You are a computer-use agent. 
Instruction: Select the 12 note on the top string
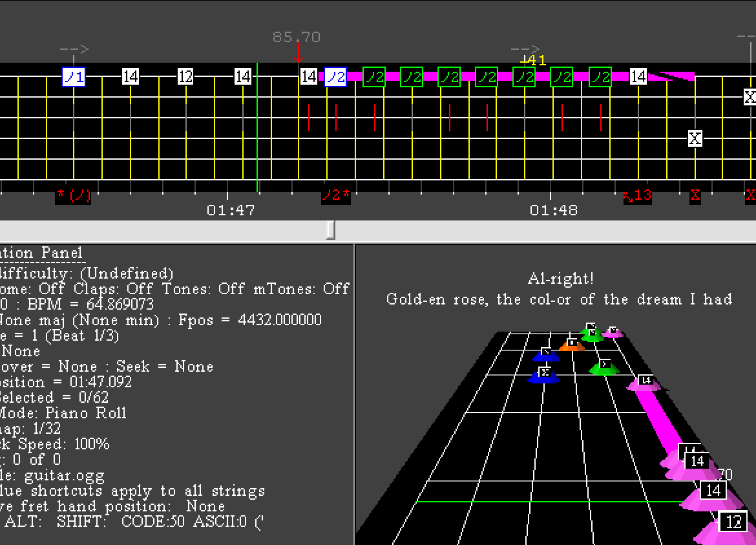click(x=185, y=77)
